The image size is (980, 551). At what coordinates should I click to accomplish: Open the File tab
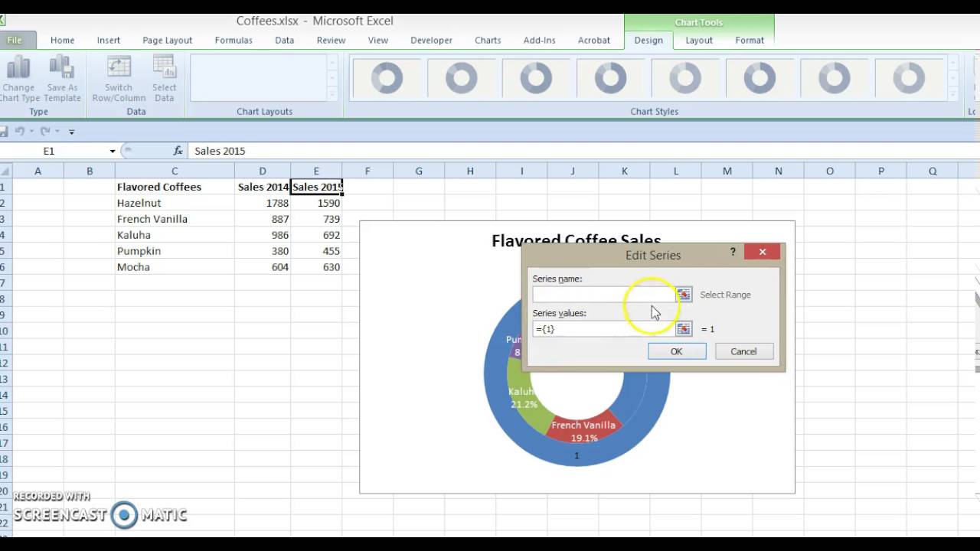pyautogui.click(x=15, y=40)
